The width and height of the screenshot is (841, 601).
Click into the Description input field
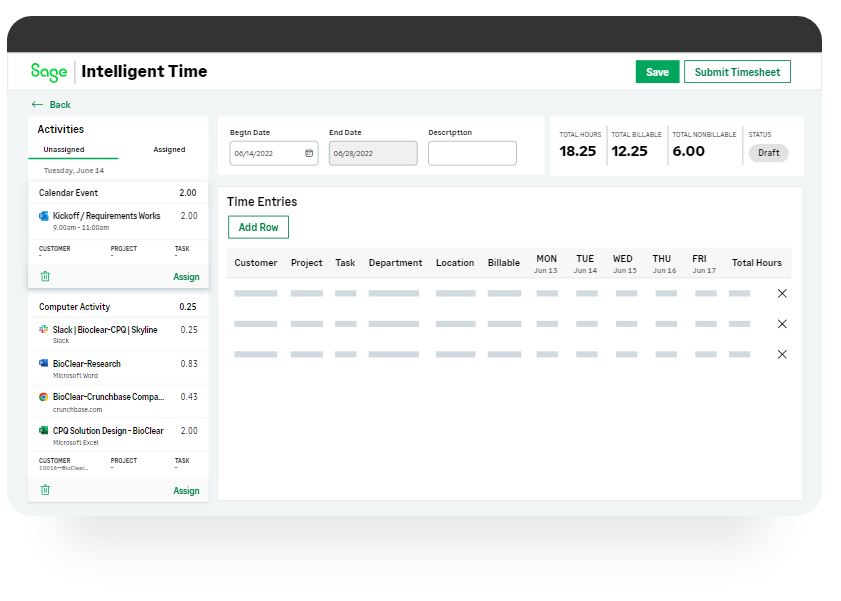point(472,153)
